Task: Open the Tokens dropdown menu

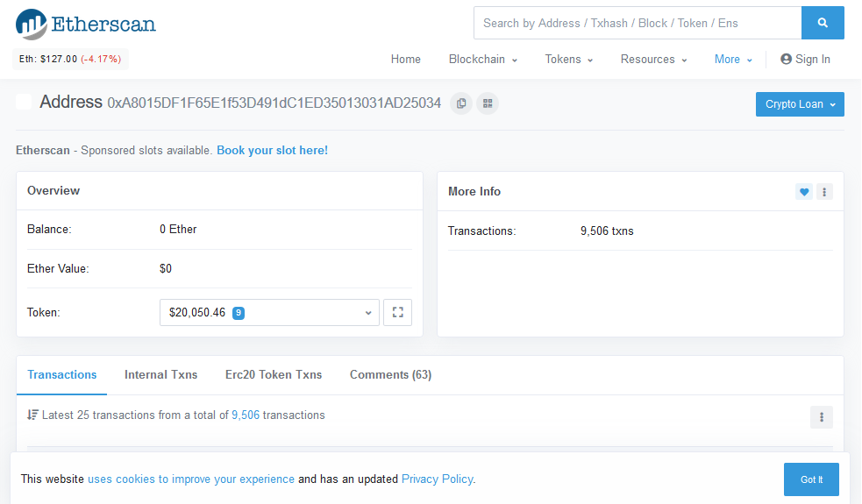Action: click(x=568, y=60)
